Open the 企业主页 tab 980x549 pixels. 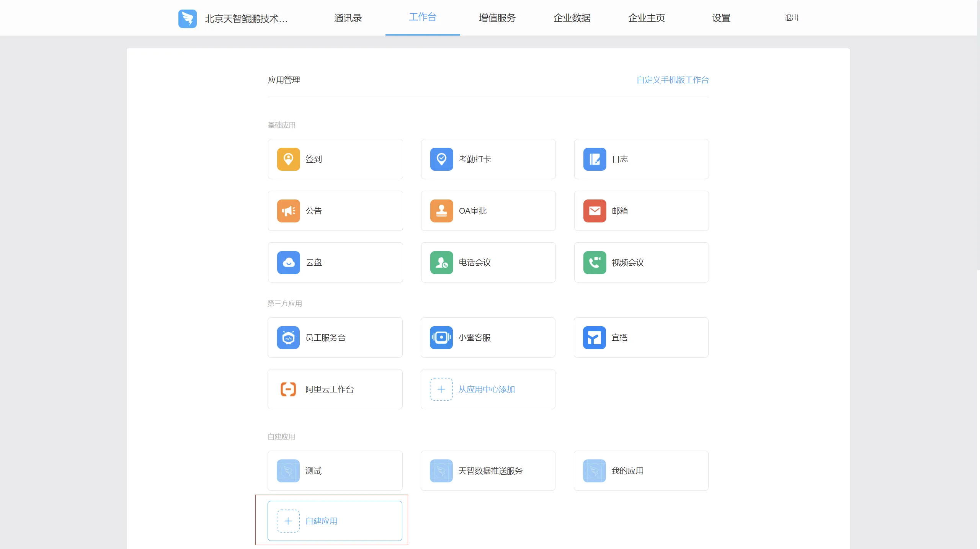[x=647, y=18]
